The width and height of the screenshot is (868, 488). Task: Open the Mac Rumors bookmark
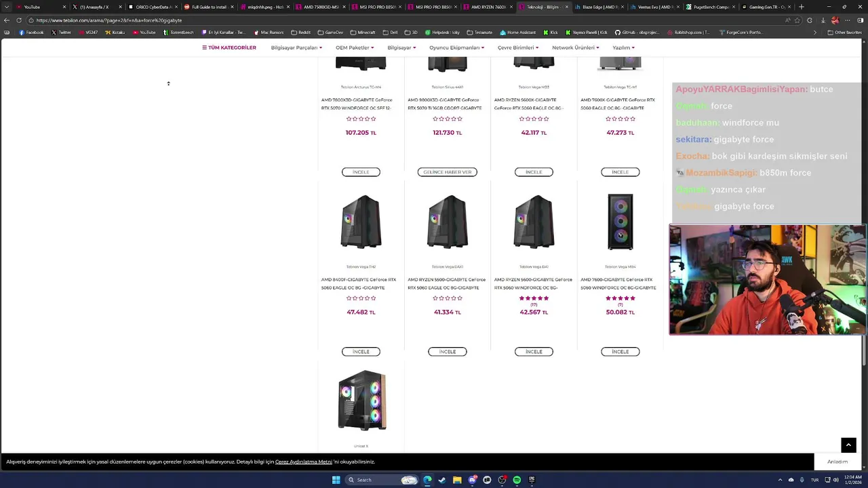pyautogui.click(x=269, y=33)
